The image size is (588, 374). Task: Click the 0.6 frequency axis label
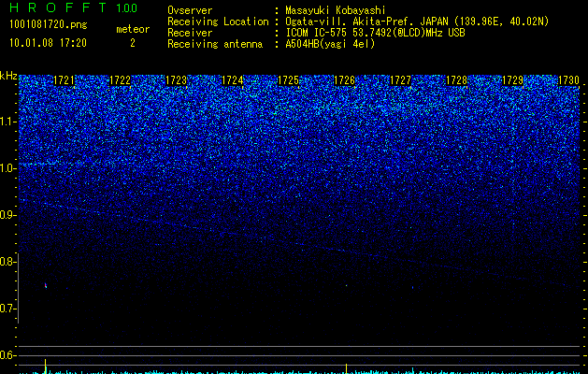(x=8, y=355)
